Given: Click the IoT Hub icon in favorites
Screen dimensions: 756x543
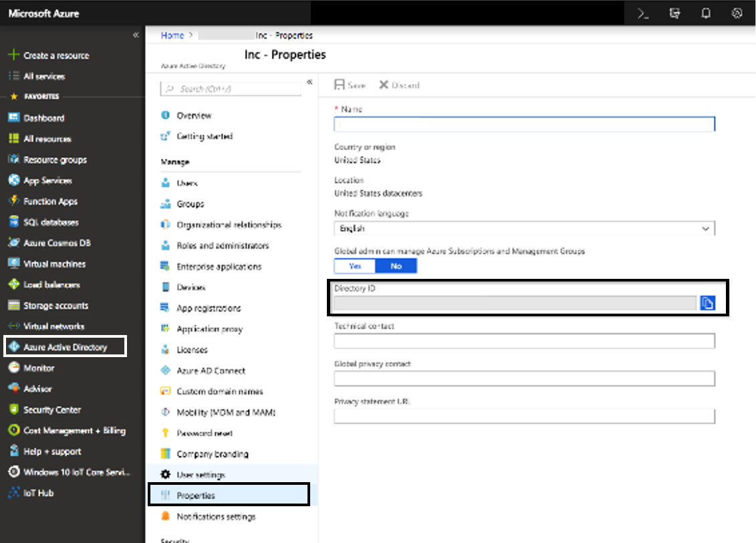Looking at the screenshot, I should [x=13, y=493].
